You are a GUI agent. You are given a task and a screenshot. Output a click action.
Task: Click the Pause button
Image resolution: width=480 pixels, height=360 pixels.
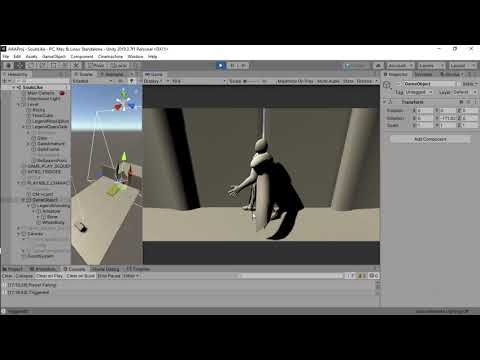(x=232, y=66)
